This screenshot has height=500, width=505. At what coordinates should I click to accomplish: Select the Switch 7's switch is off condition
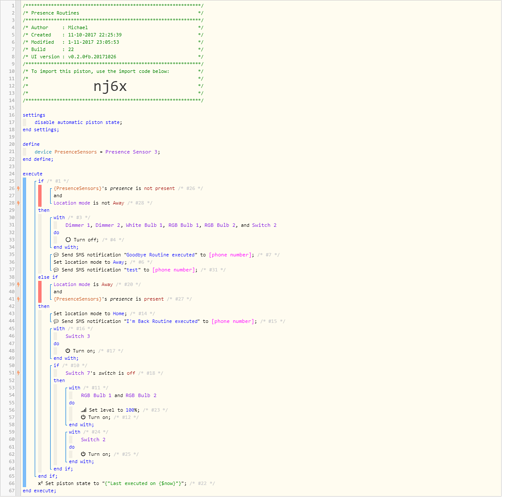point(100,373)
